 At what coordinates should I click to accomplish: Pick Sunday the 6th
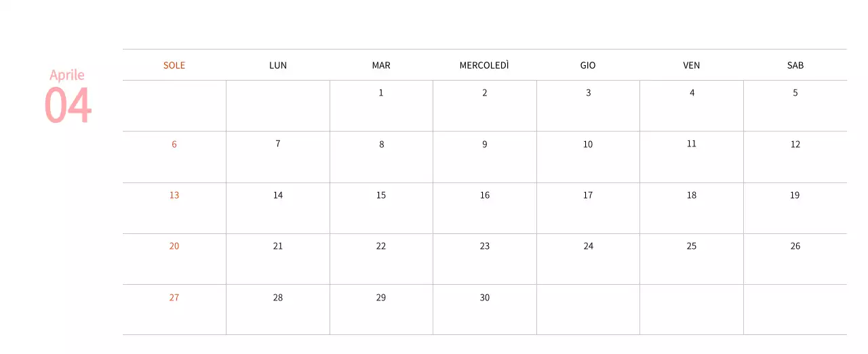pyautogui.click(x=174, y=144)
